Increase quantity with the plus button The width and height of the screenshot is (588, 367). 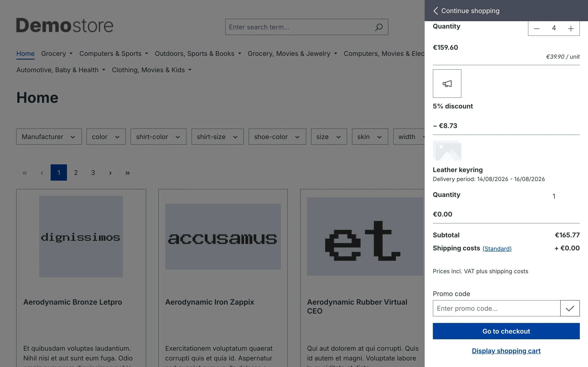(571, 28)
